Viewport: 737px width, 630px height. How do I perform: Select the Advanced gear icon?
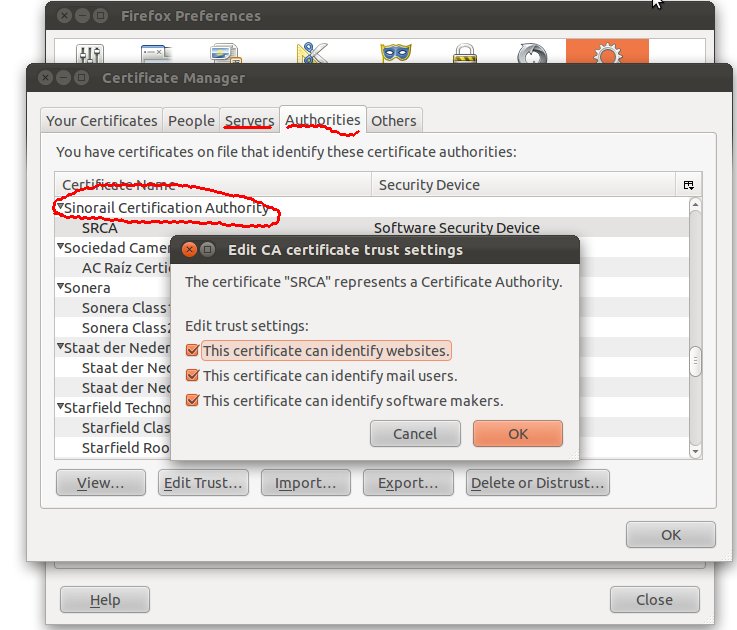607,52
